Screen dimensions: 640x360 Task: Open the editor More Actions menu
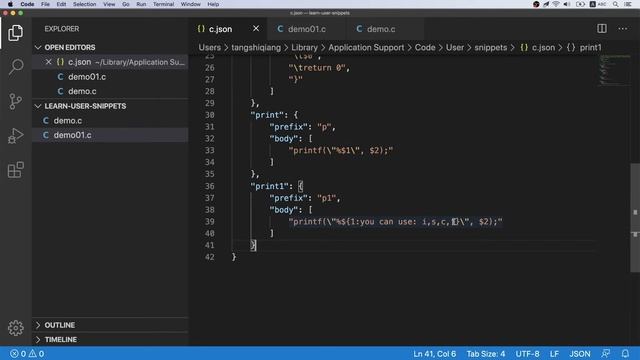[622, 29]
